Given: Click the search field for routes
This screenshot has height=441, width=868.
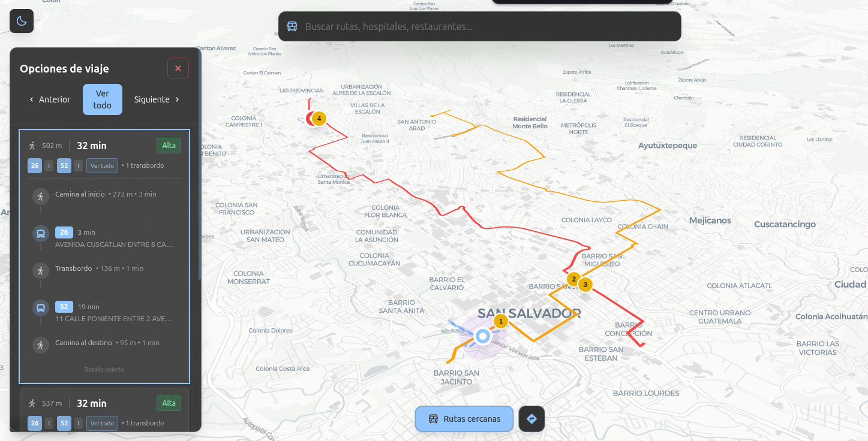Looking at the screenshot, I should [x=486, y=26].
